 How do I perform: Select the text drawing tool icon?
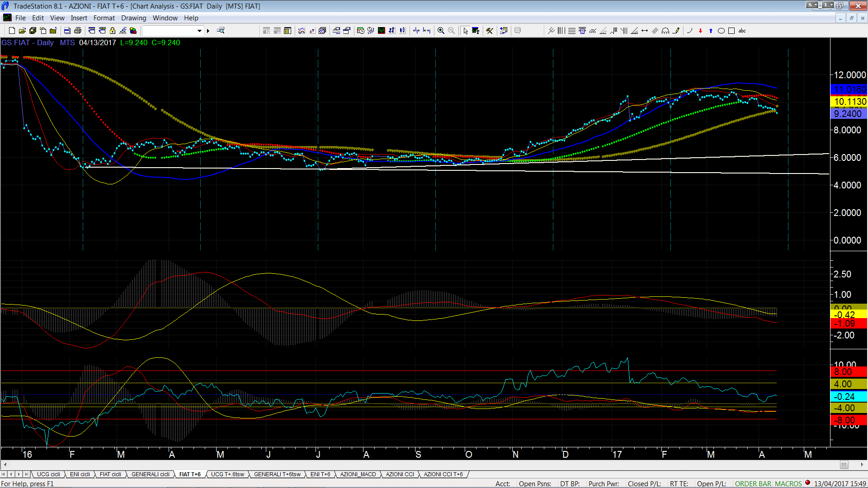click(476, 31)
